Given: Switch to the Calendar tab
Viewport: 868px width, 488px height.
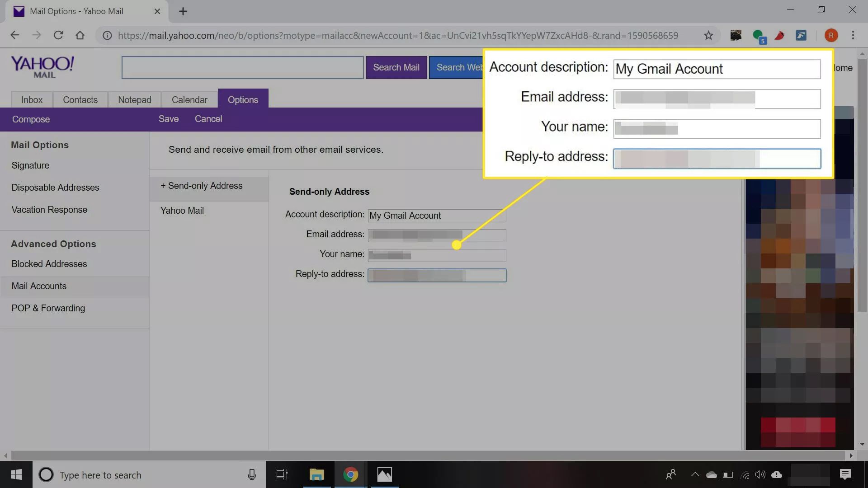Looking at the screenshot, I should pyautogui.click(x=189, y=100).
